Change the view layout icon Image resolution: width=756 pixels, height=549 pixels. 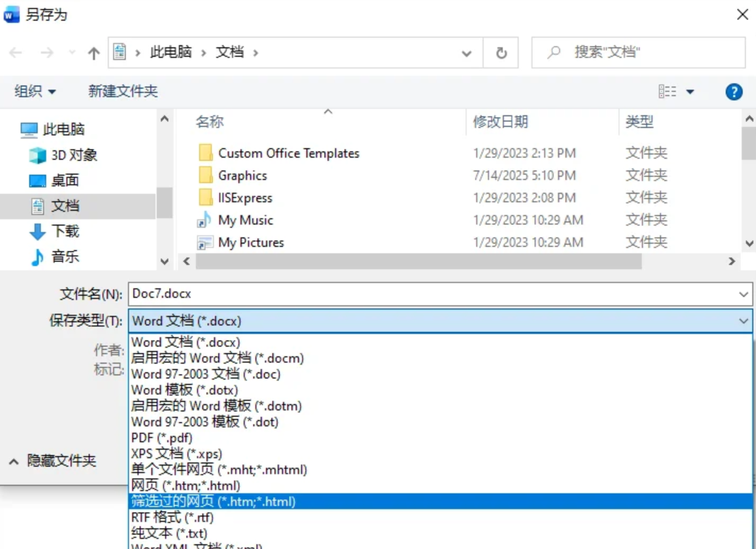coord(667,91)
